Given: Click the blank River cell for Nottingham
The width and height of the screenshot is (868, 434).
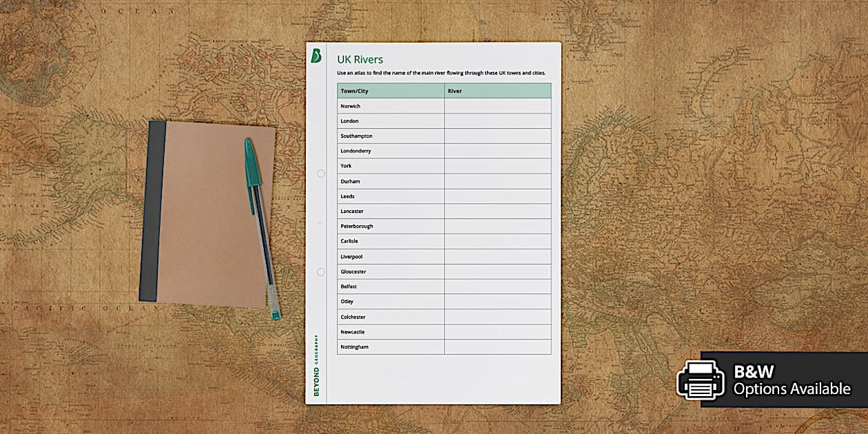Looking at the screenshot, I should click(497, 347).
